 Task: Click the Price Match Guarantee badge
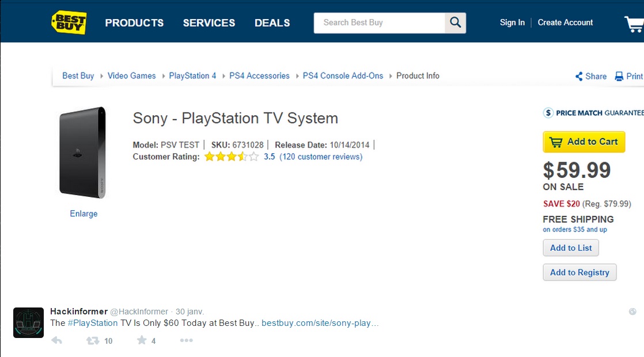pos(593,113)
